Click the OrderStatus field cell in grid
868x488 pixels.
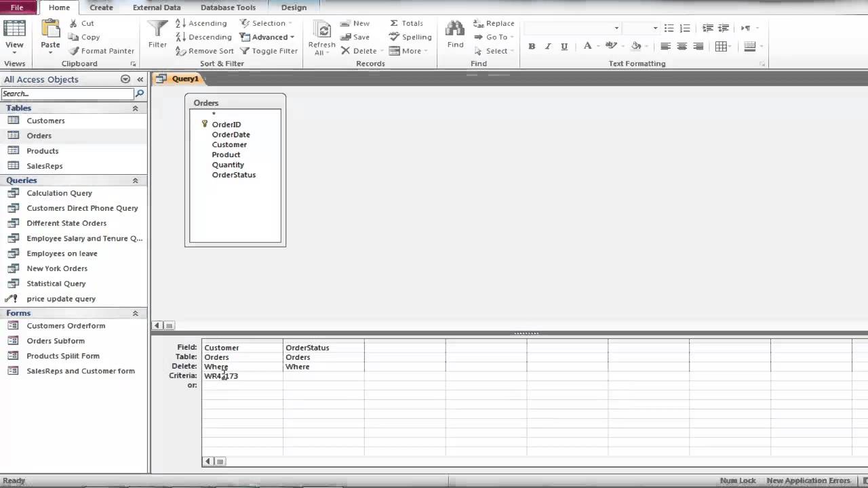pos(323,348)
